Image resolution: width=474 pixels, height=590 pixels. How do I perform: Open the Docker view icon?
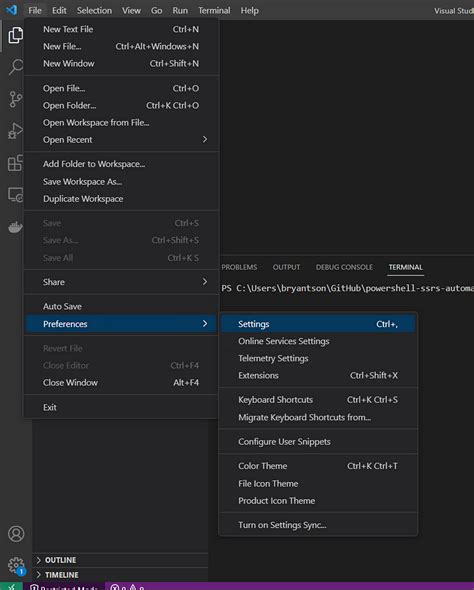(x=15, y=227)
